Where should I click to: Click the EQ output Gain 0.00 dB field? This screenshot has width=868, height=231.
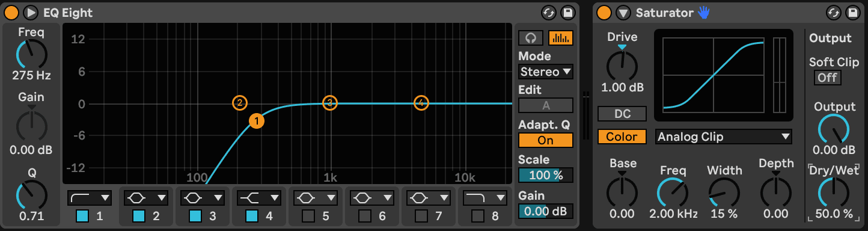pyautogui.click(x=545, y=211)
